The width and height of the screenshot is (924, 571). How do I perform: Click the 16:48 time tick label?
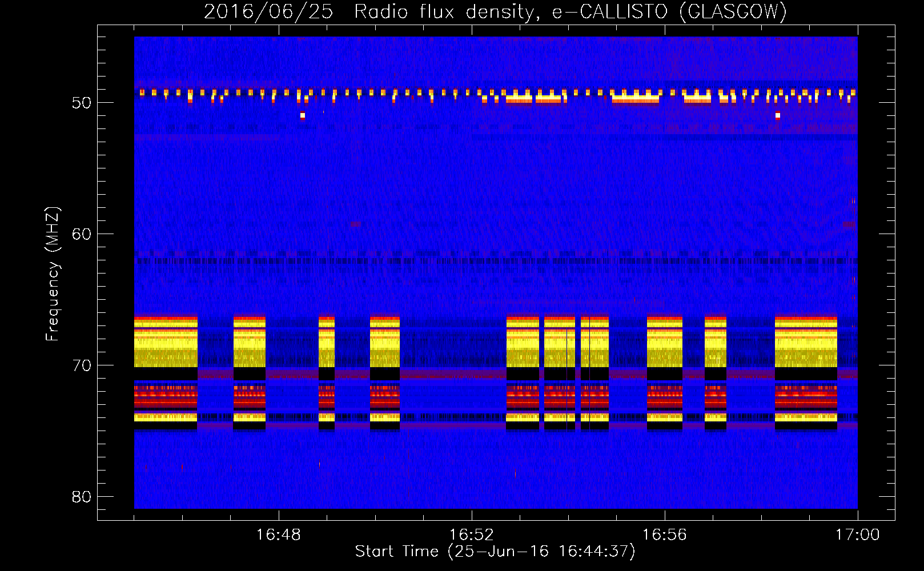[x=278, y=535]
